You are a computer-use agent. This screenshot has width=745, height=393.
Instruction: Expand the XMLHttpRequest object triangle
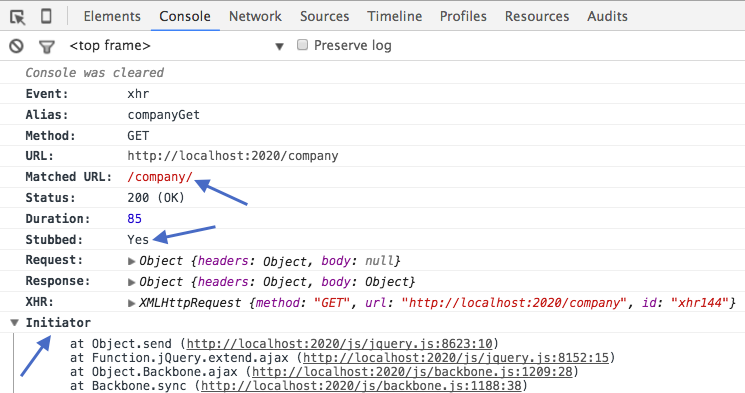[x=132, y=303]
